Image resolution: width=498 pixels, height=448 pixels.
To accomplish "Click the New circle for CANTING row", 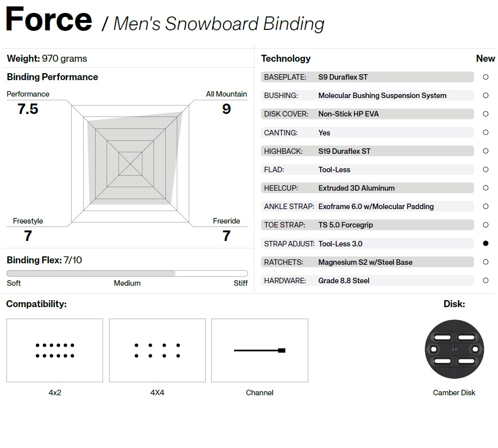I will pyautogui.click(x=486, y=132).
